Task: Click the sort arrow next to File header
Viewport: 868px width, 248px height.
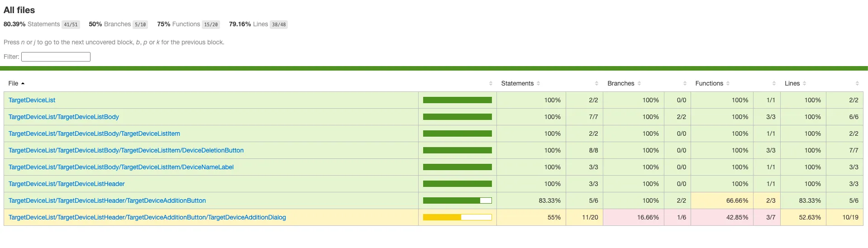Action: pyautogui.click(x=23, y=84)
